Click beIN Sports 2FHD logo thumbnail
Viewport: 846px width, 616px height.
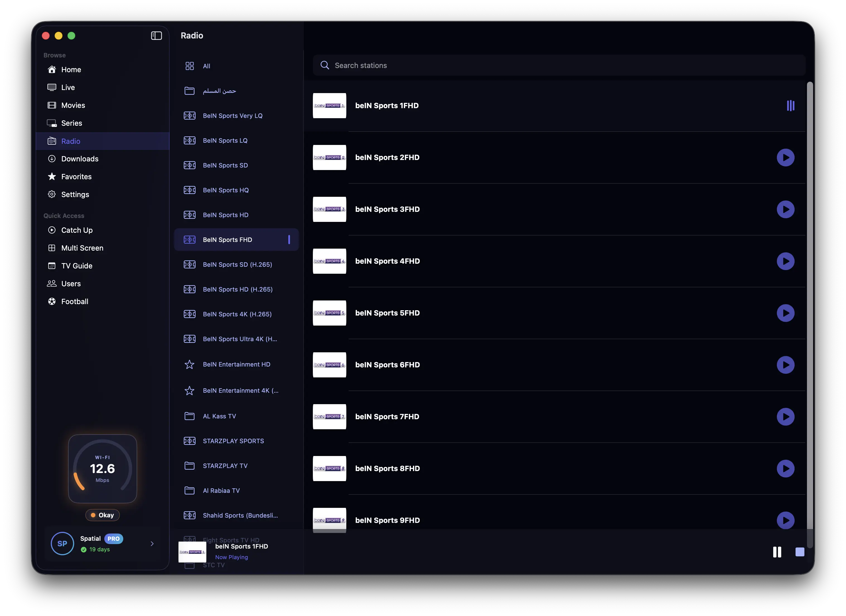click(329, 157)
